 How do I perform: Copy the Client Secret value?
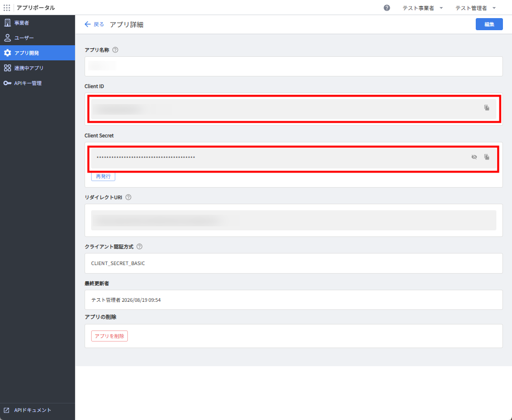click(486, 157)
